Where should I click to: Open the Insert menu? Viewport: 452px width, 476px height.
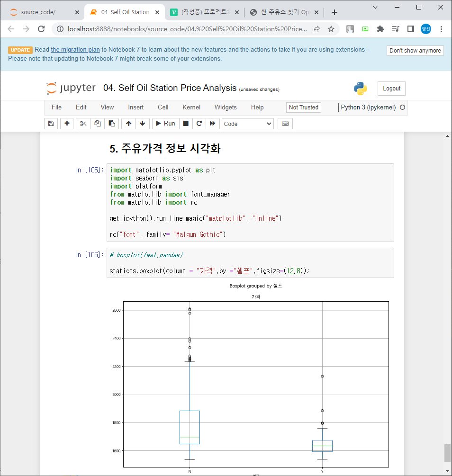click(x=136, y=108)
